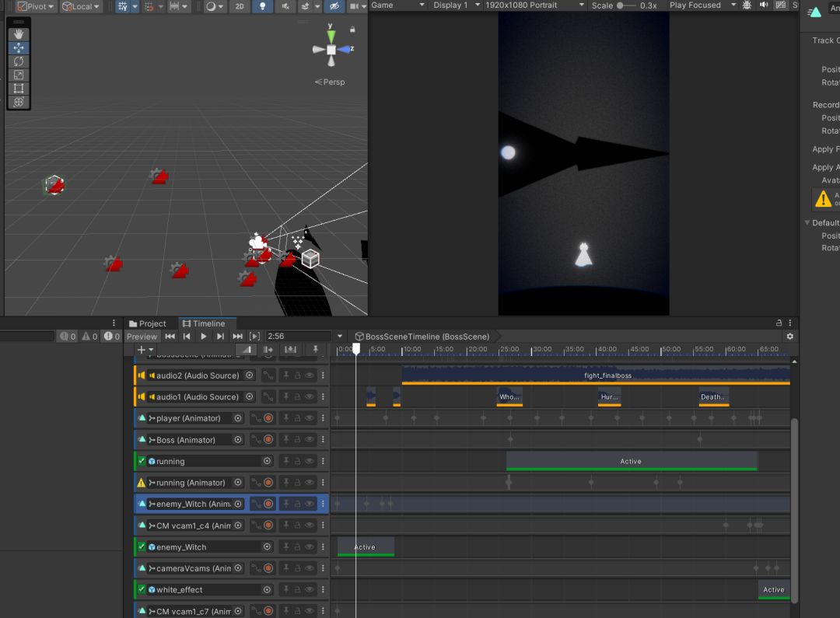This screenshot has height=618, width=840.
Task: Uncheck the running activation track checkbox
Action: (142, 461)
